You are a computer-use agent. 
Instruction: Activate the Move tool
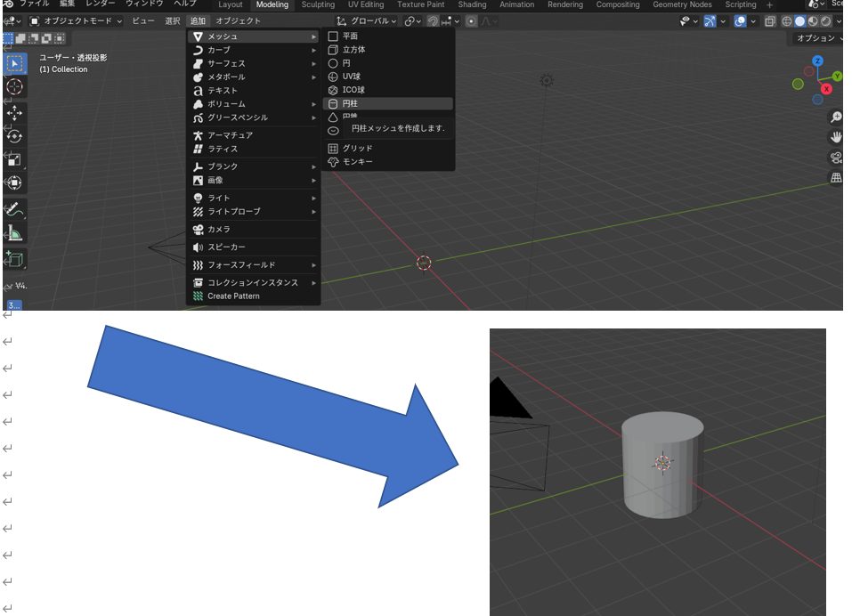[x=14, y=112]
